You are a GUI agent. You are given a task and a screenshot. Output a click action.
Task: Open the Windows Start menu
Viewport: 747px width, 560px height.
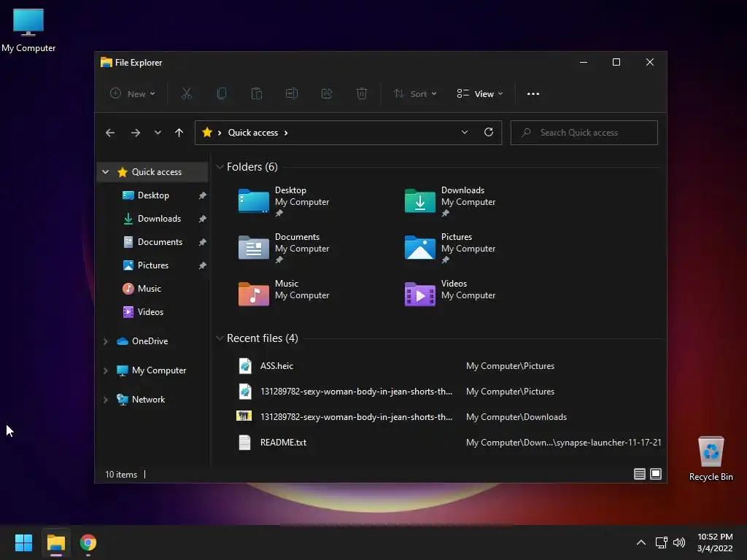coord(23,542)
